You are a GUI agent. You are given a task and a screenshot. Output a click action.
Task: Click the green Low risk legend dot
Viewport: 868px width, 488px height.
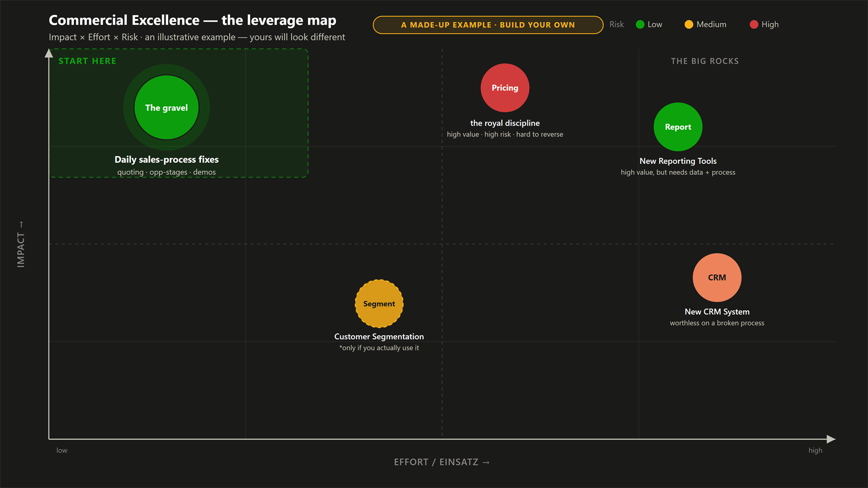[640, 24]
